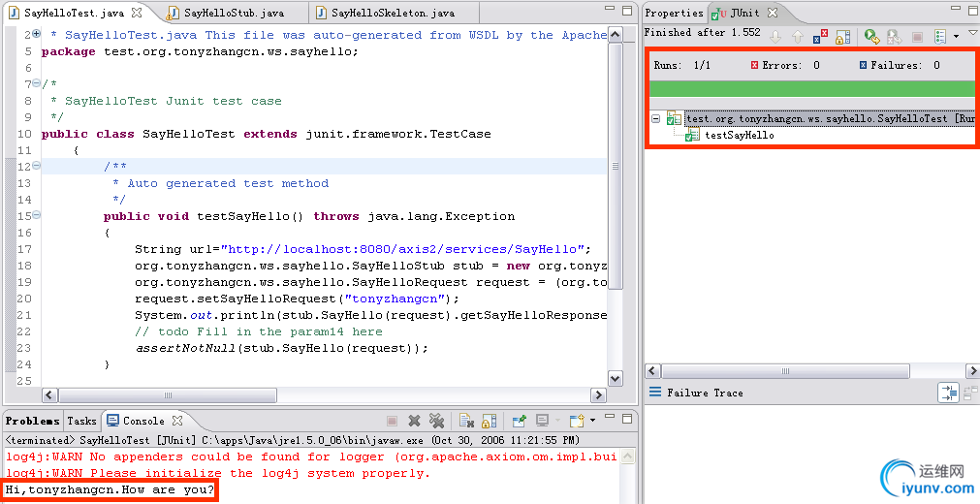Click the terminated SayHelloTest launch description
Screen dimensions: 980x504
(x=293, y=440)
